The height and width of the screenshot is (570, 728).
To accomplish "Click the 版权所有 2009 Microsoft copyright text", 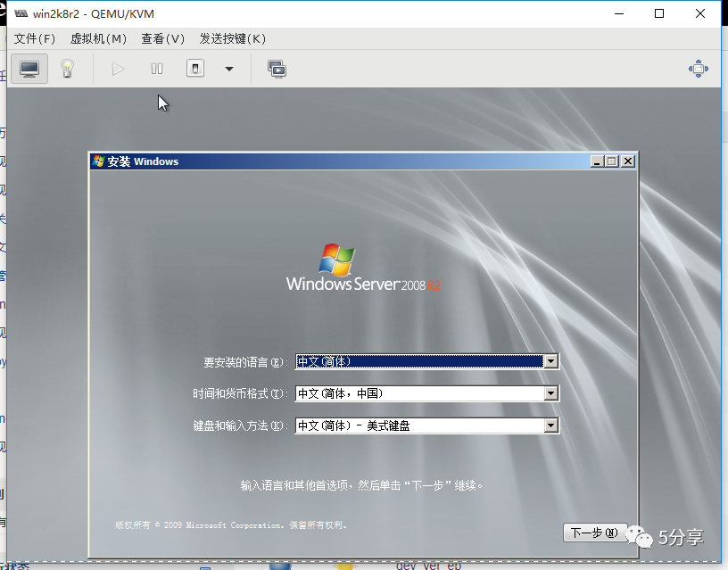I will click(x=231, y=525).
